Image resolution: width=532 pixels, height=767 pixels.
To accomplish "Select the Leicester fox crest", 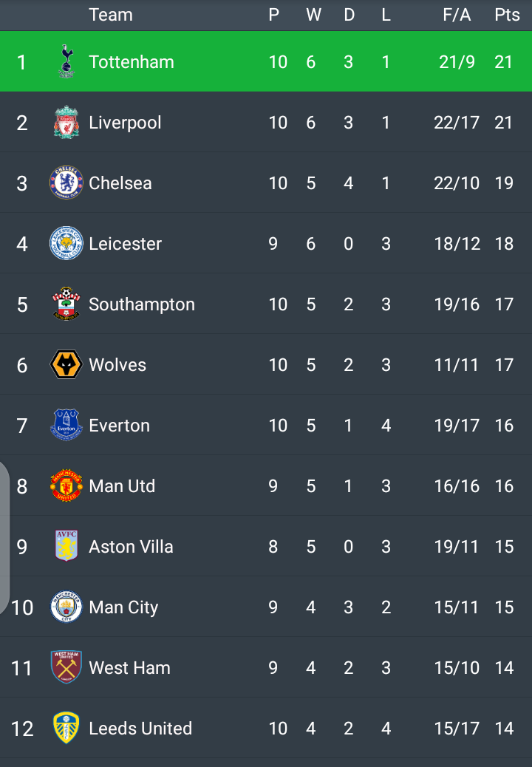I will [x=66, y=244].
